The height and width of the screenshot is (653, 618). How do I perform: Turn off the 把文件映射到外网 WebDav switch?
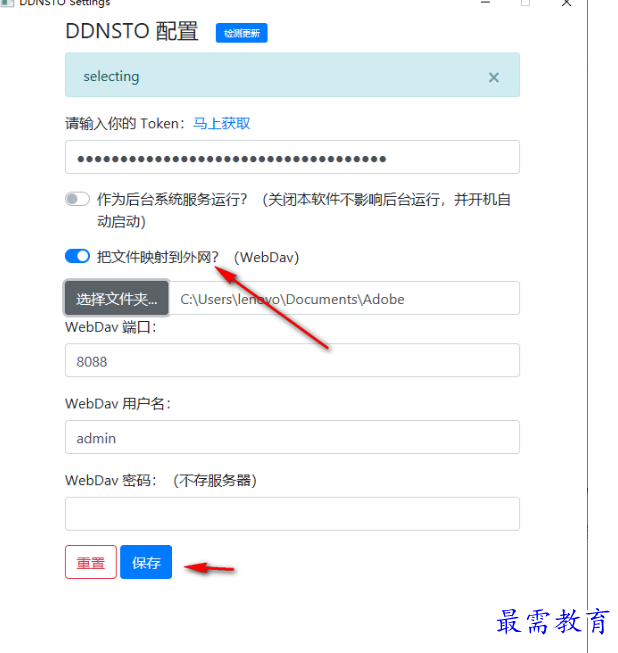click(x=77, y=256)
